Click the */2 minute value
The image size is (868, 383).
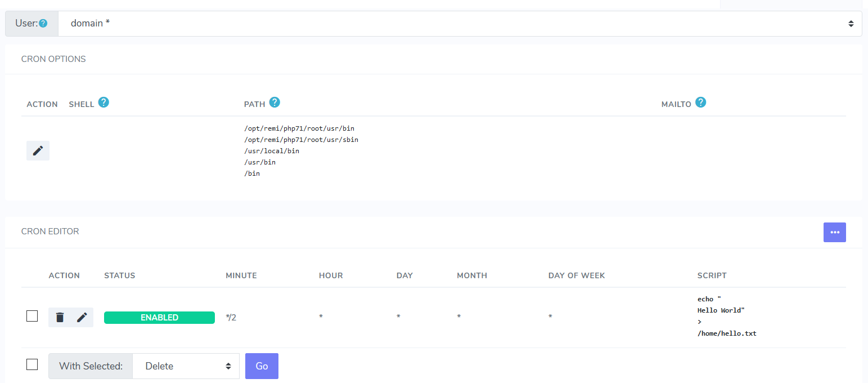coord(231,317)
